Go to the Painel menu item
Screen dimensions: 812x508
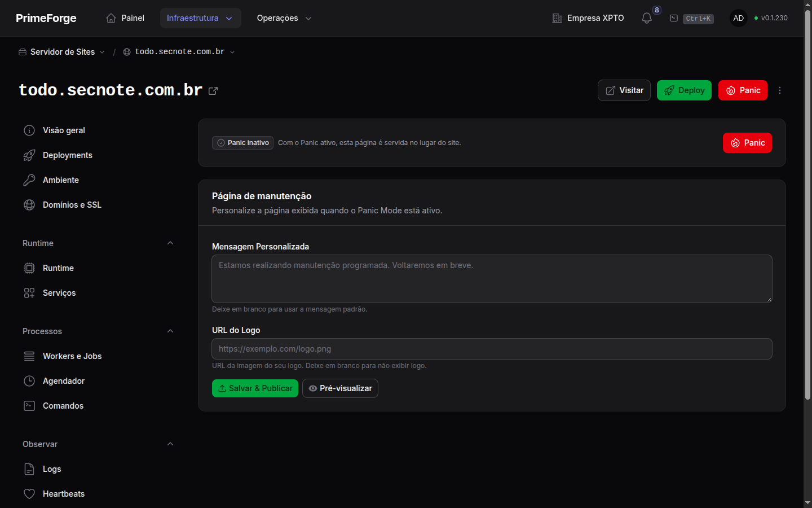(x=125, y=18)
